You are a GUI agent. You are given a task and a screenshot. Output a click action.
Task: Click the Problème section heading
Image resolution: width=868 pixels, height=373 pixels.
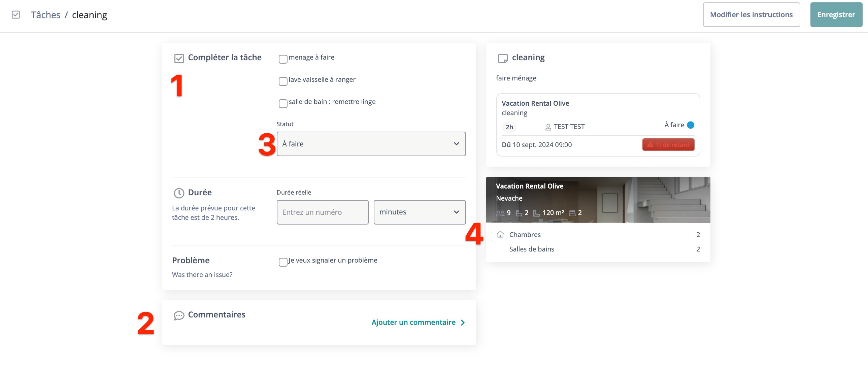(x=191, y=260)
